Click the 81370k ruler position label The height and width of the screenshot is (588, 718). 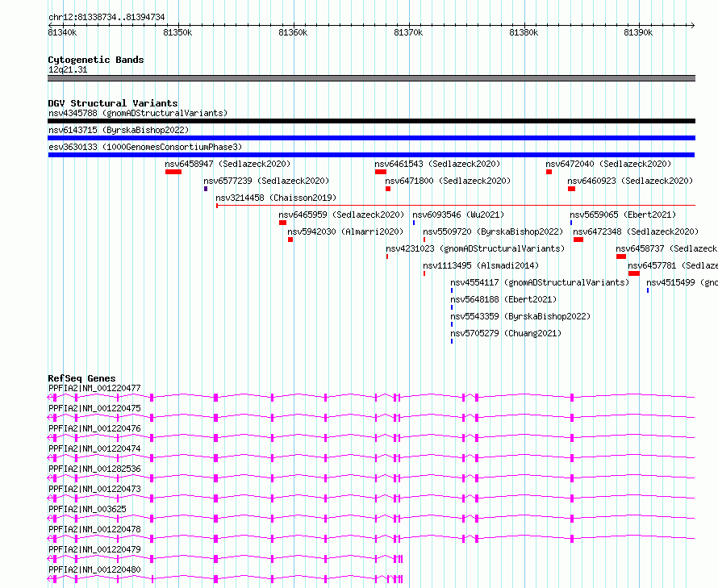click(408, 32)
